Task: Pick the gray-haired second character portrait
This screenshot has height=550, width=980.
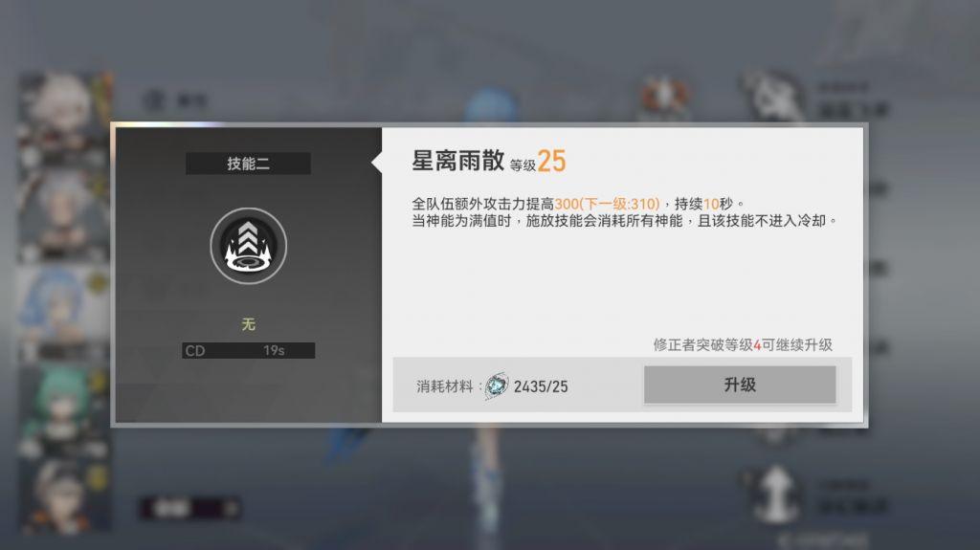Action: coord(64,216)
